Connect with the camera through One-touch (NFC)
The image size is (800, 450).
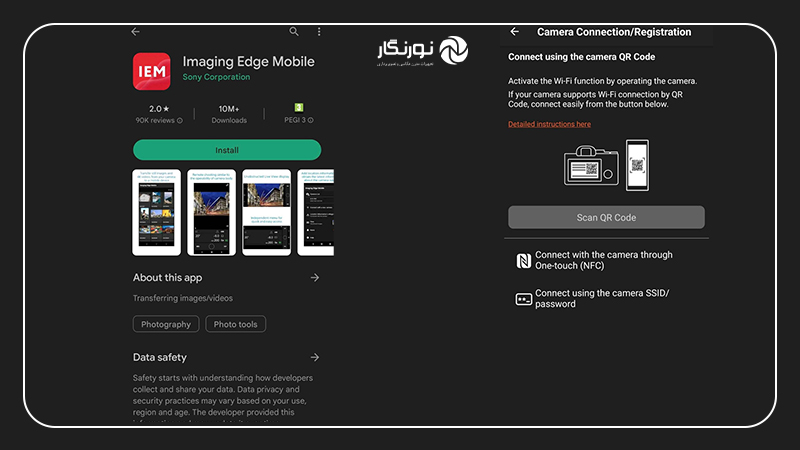pos(604,260)
